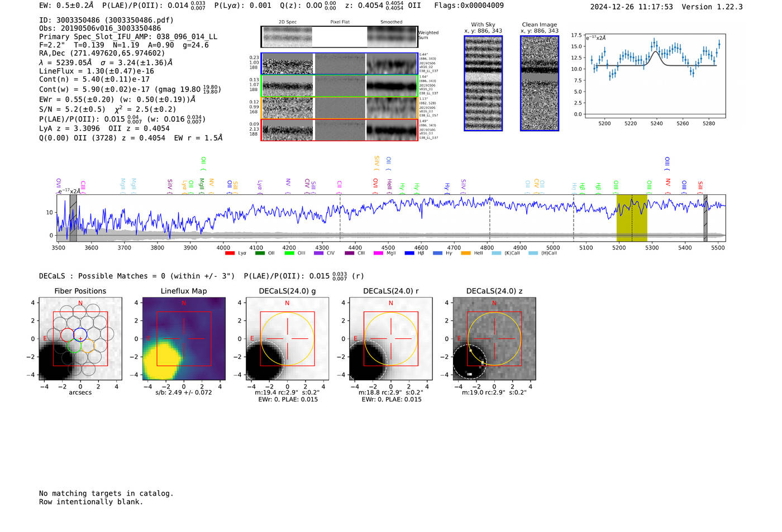Click the ID 3003350486 header text

[x=106, y=20]
